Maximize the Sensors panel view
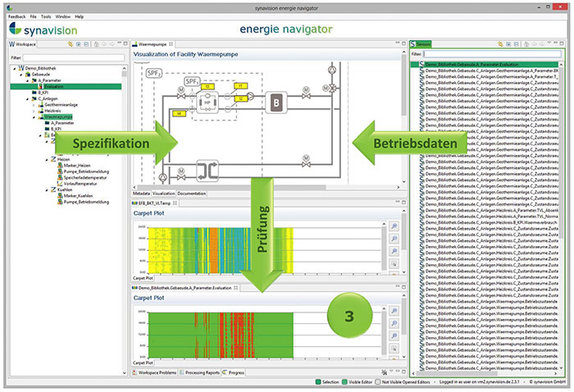Viewport: 574px width, 392px height. click(562, 43)
